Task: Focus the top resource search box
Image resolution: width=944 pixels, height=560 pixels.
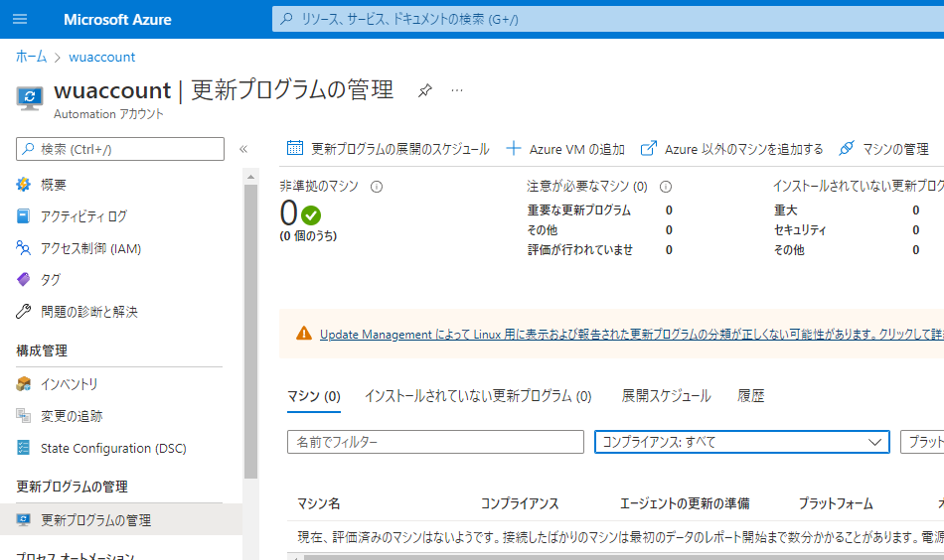Action: tap(608, 19)
